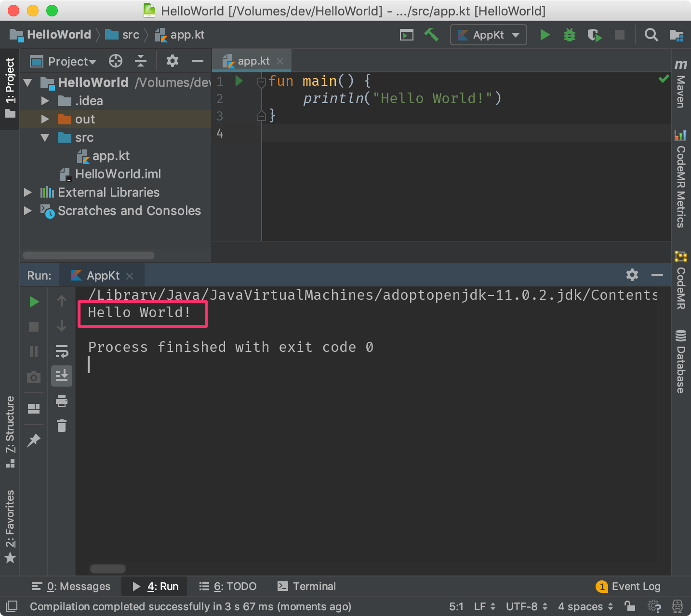This screenshot has width=691, height=616.
Task: Click the Build Project hammer icon
Action: click(431, 35)
